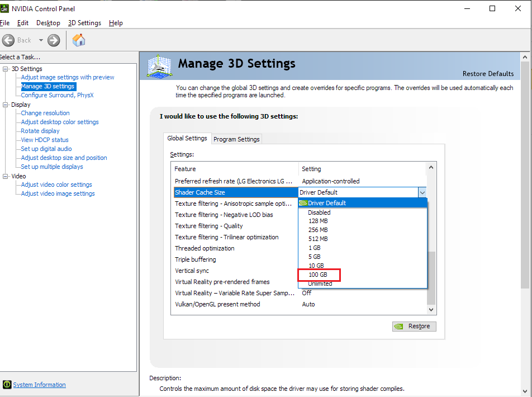Click main page scrollbar down arrow
The height and width of the screenshot is (397, 532).
525,391
